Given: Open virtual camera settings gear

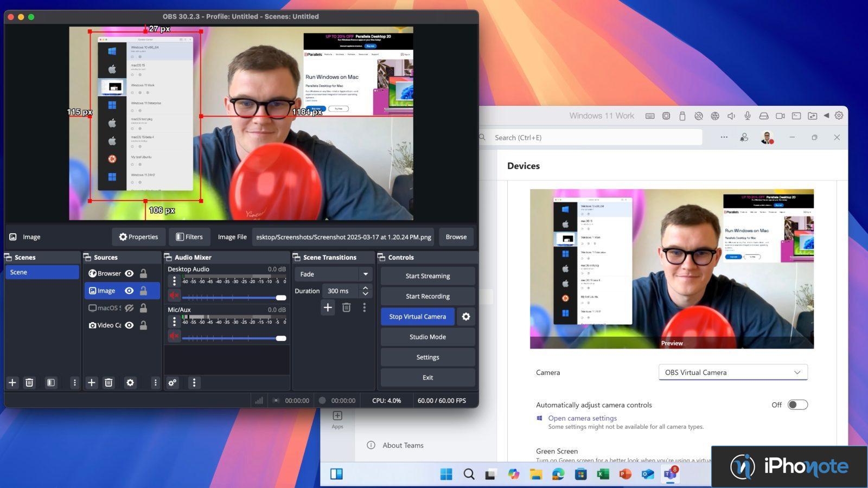Looking at the screenshot, I should [x=466, y=317].
